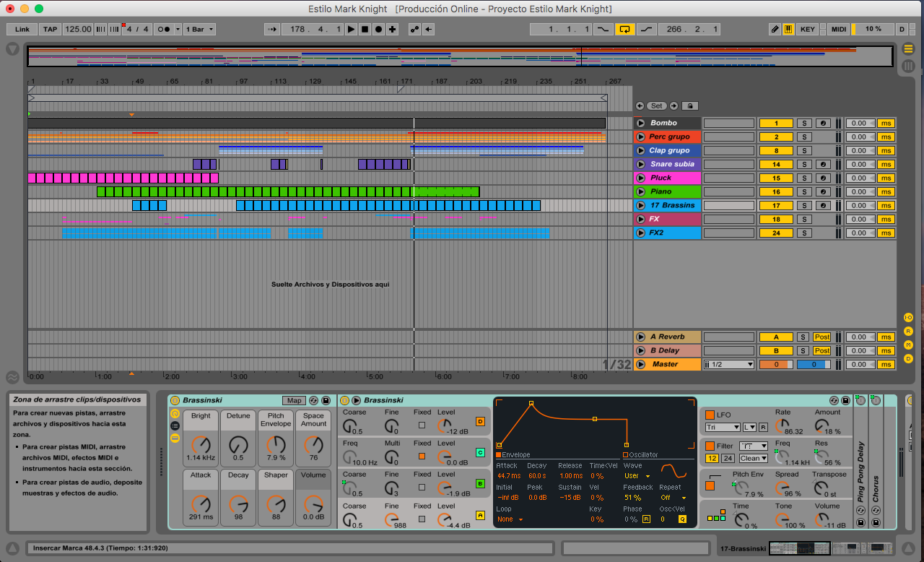Select operator A oscillator button
The image size is (924, 562).
(480, 515)
